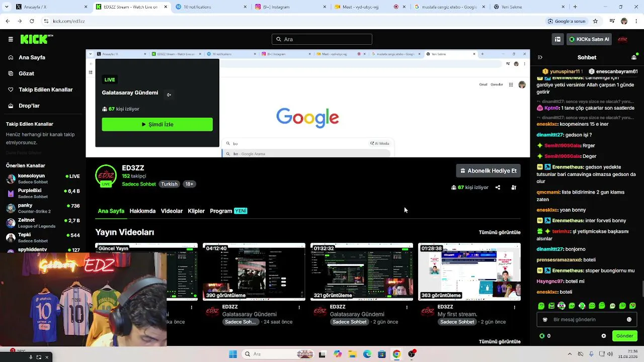
Task: Click the icon next to share button
Action: pos(514,188)
